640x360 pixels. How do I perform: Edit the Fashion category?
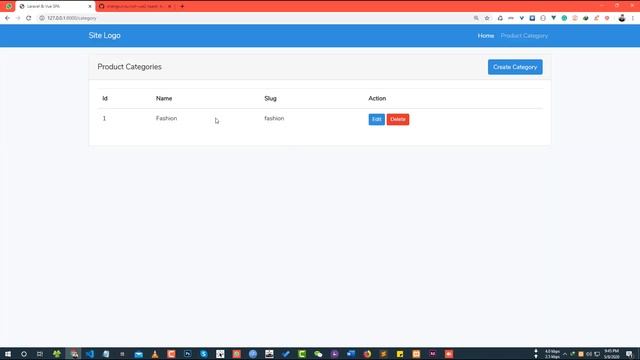[376, 119]
